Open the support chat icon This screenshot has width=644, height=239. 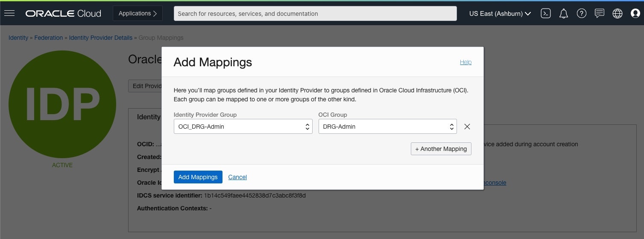(600, 14)
